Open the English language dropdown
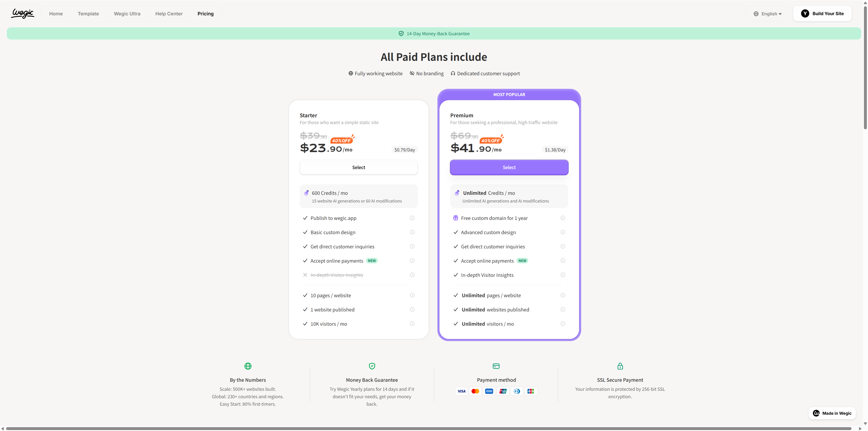 [768, 14]
